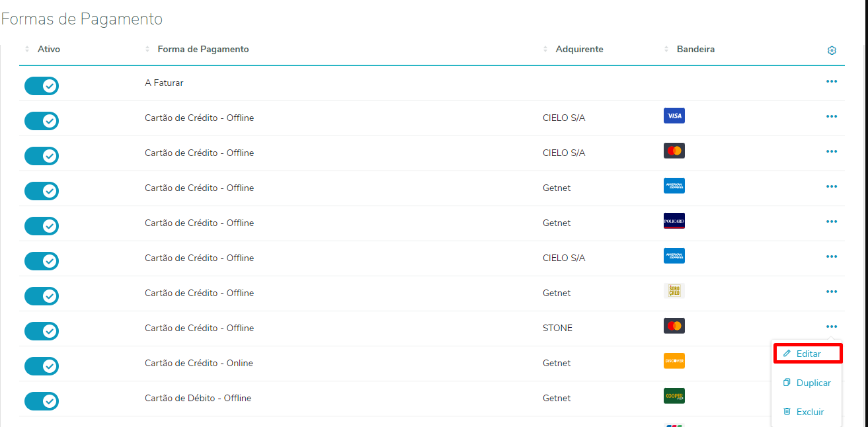Choose Excluir from the context menu
This screenshot has width=868, height=427.
804,412
